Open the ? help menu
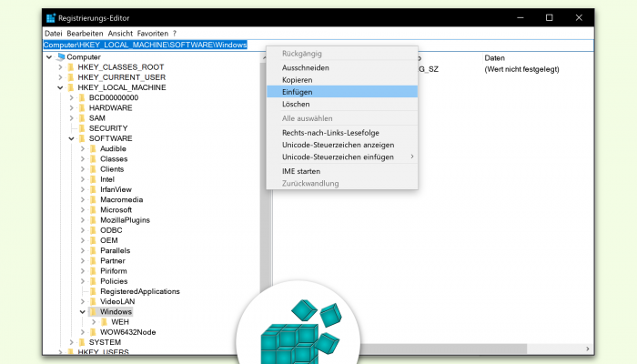Image resolution: width=637 pixels, height=364 pixels. 175,34
